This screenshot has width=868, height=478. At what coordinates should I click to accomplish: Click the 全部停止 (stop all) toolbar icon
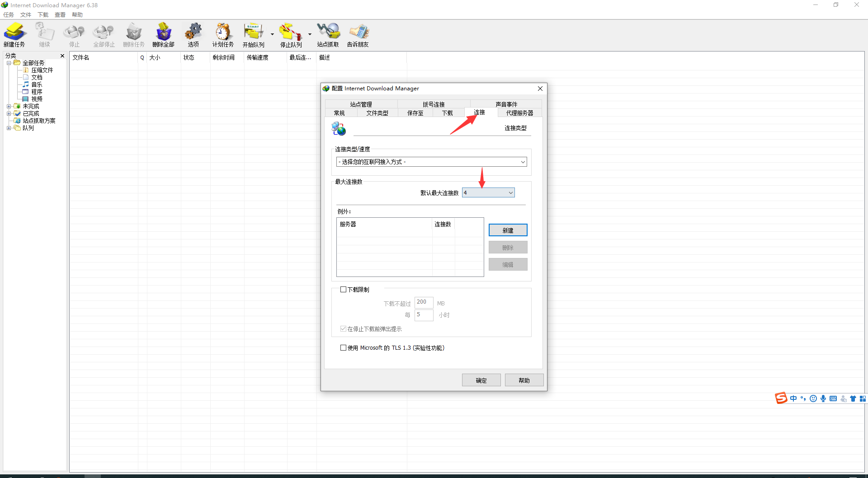104,35
